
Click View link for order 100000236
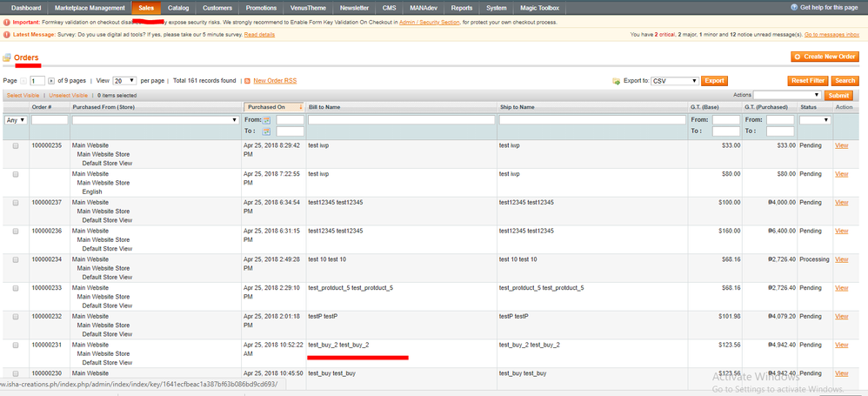[841, 231]
